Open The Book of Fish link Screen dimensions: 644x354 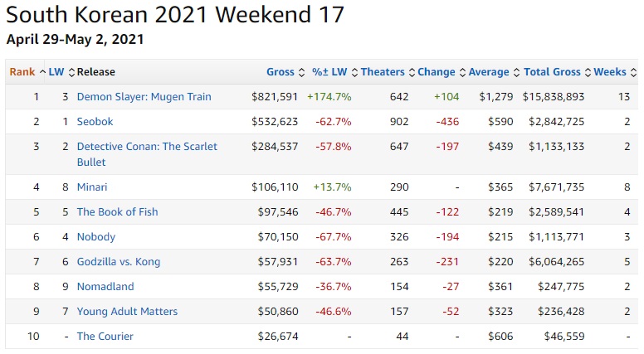[x=117, y=212]
